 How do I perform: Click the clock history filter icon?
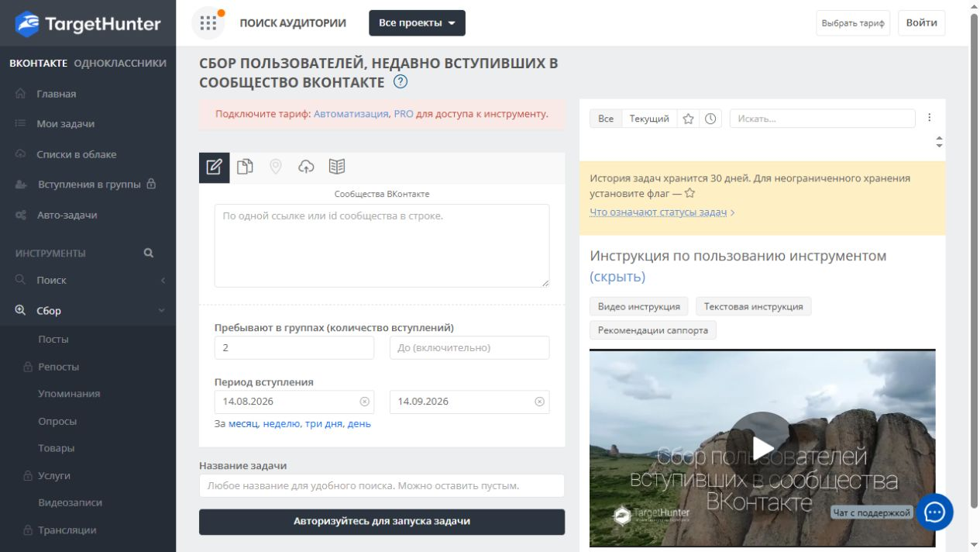click(710, 119)
